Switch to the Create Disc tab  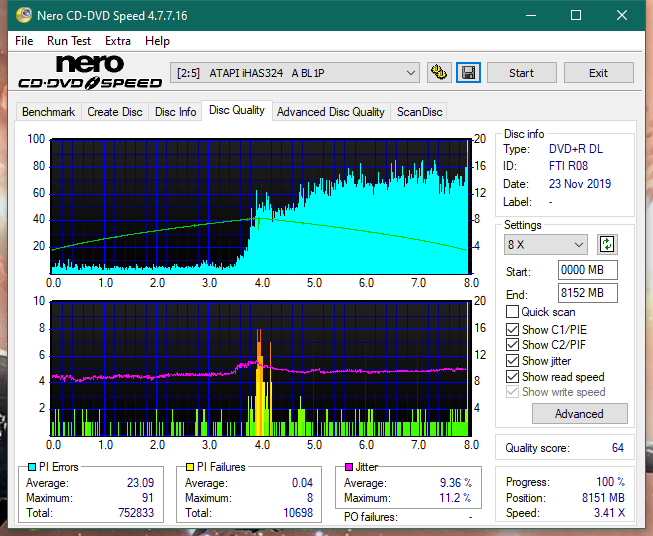[115, 112]
